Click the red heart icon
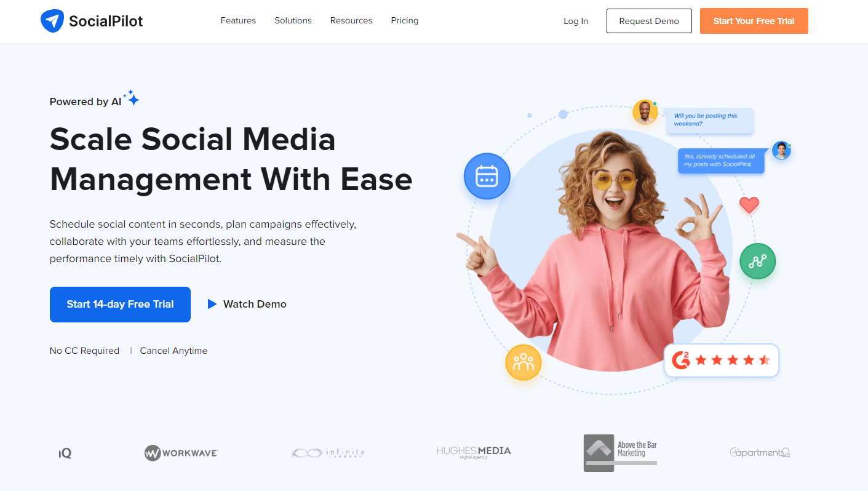The height and width of the screenshot is (491, 868). 749,205
